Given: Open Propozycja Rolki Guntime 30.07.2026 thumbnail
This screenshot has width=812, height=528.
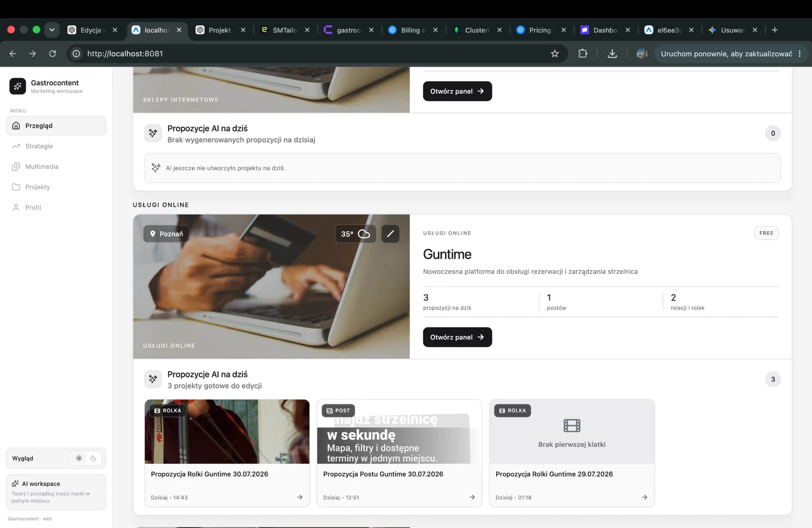Looking at the screenshot, I should coord(227,431).
